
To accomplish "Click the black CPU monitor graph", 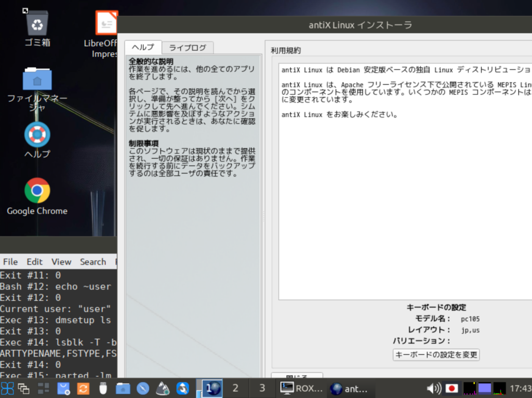I will pos(470,389).
